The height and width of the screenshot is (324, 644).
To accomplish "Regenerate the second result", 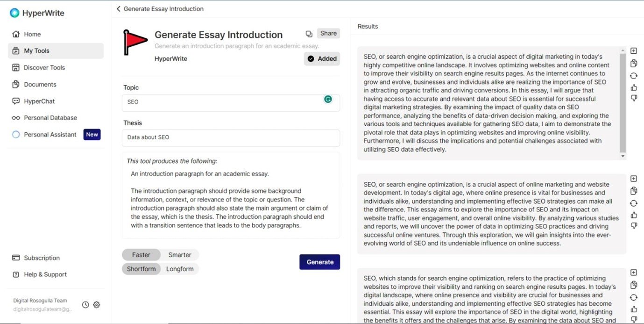I will pyautogui.click(x=634, y=203).
